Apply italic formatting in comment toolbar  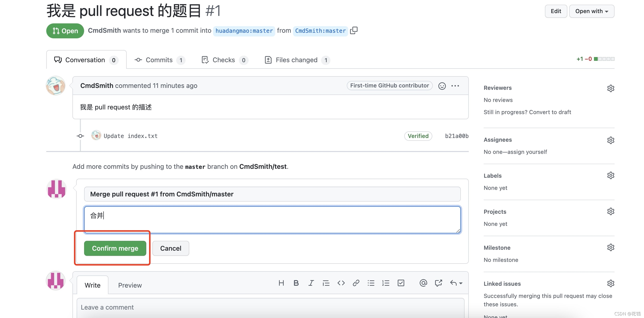(311, 283)
